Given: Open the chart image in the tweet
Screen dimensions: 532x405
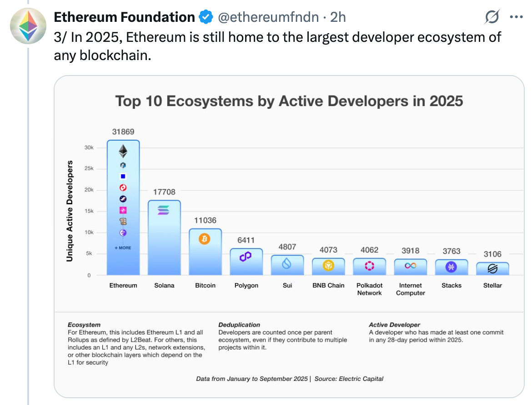Looking at the screenshot, I should point(289,237).
